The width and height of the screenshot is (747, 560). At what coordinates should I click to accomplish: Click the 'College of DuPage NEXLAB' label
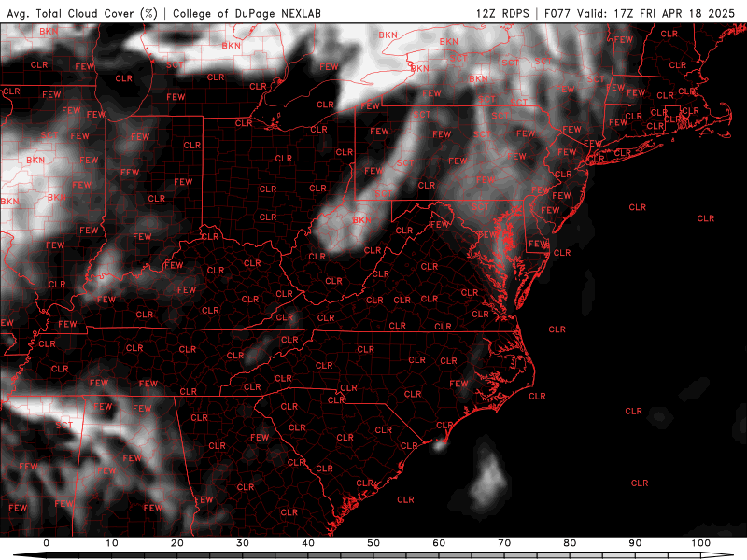(247, 13)
